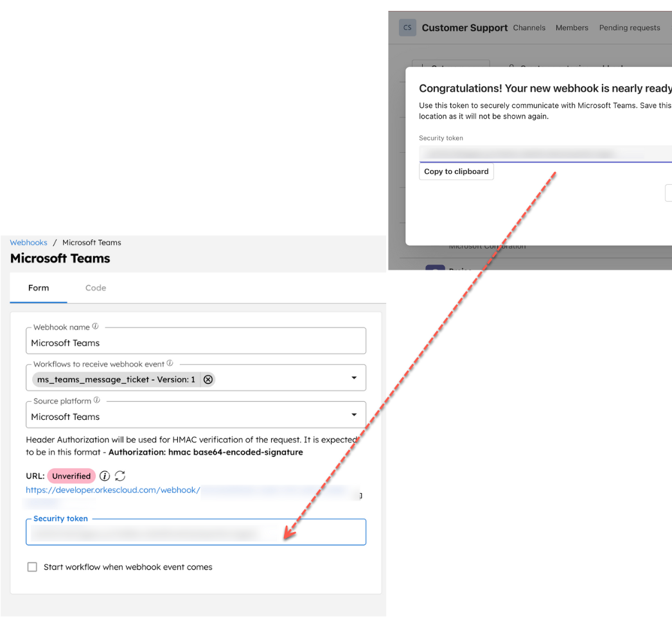This screenshot has width=672, height=633.
Task: Remove the ms_teams_message_ticket workflow chip
Action: [208, 379]
